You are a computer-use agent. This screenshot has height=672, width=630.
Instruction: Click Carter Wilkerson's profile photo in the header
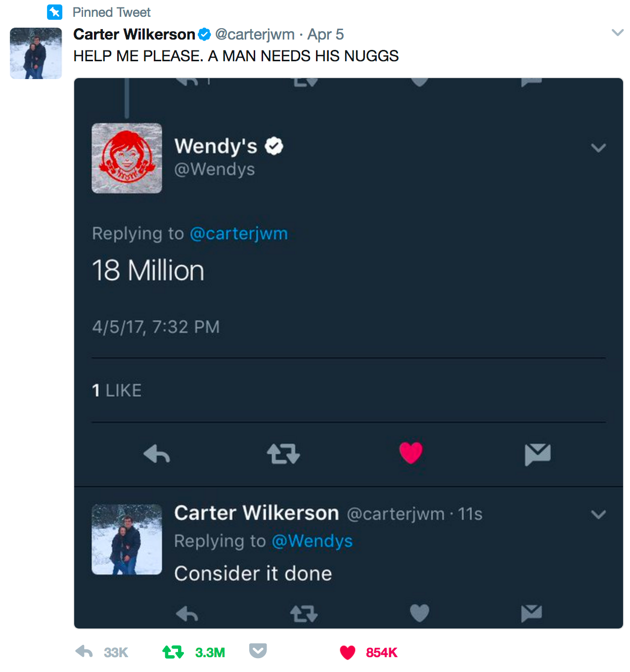[36, 53]
